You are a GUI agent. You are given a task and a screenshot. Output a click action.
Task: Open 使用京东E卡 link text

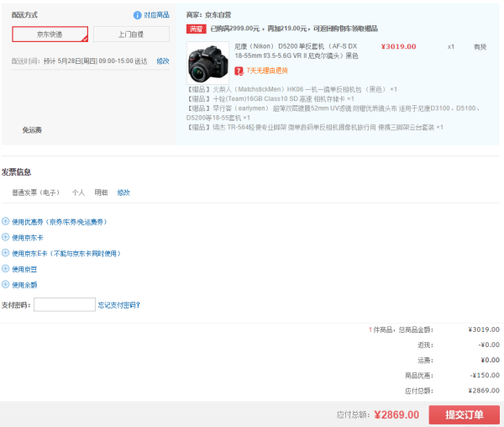click(66, 253)
